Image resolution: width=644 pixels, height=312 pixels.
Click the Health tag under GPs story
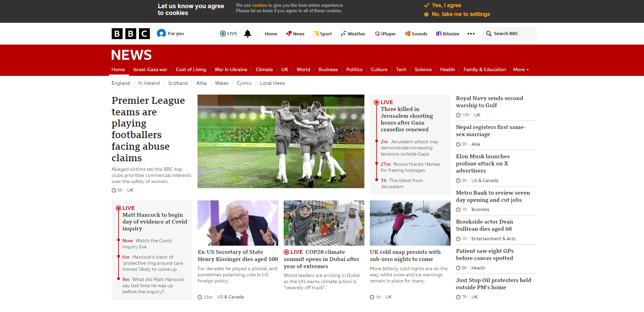[478, 268]
